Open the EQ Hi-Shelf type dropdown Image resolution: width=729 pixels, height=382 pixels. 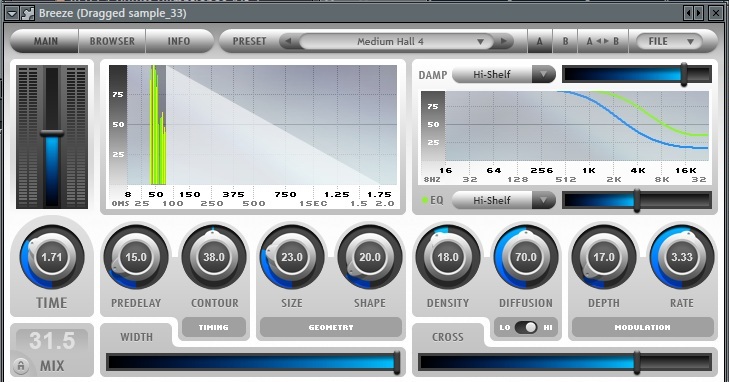(504, 200)
